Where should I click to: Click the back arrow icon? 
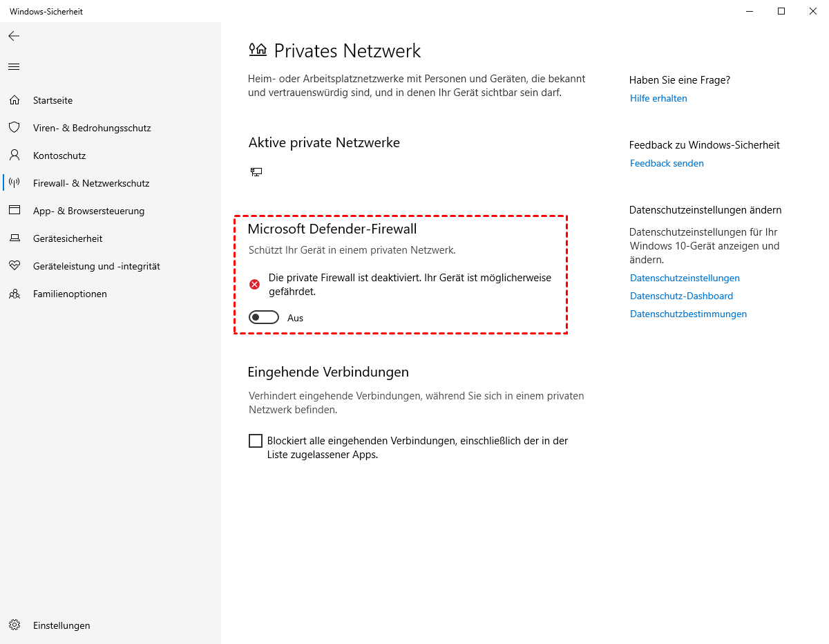point(14,36)
